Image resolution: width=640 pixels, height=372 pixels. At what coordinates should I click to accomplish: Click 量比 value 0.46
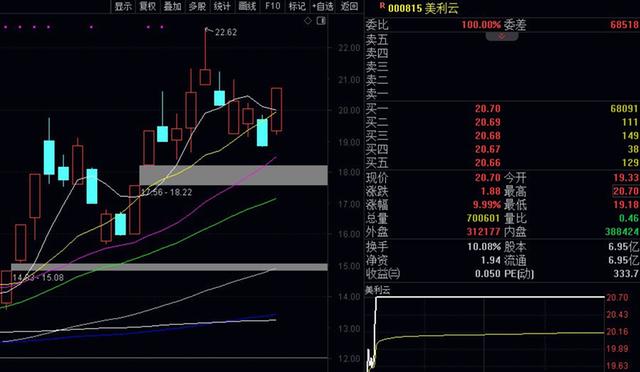[x=629, y=218]
